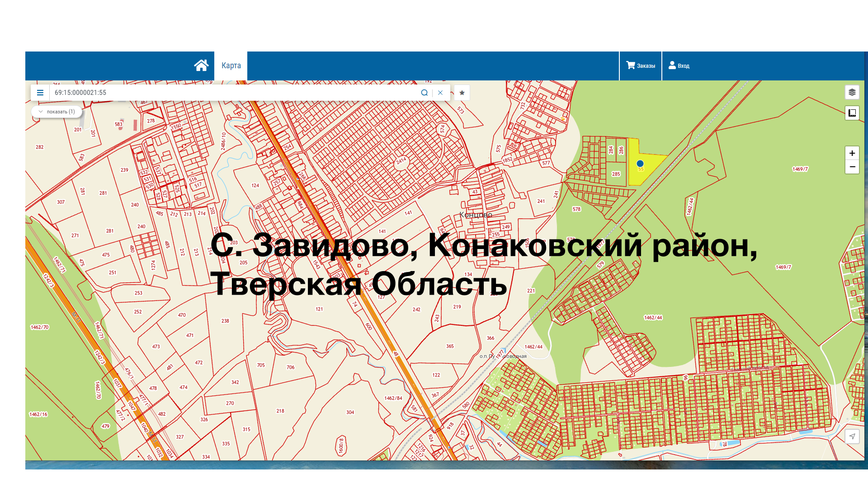Open the Заказы cart
This screenshot has width=868, height=488.
[x=640, y=66]
